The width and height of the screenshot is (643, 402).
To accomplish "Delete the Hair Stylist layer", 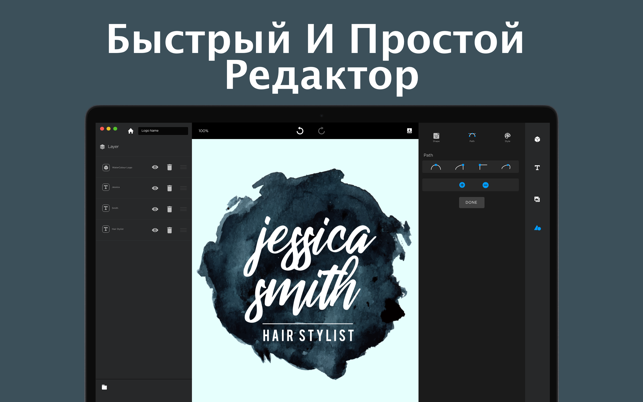I will [x=169, y=230].
